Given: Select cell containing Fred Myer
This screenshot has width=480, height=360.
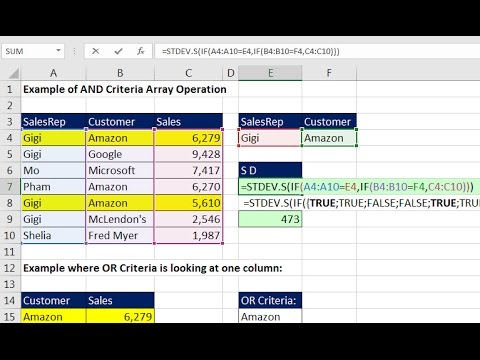Looking at the screenshot, I should (x=120, y=235).
